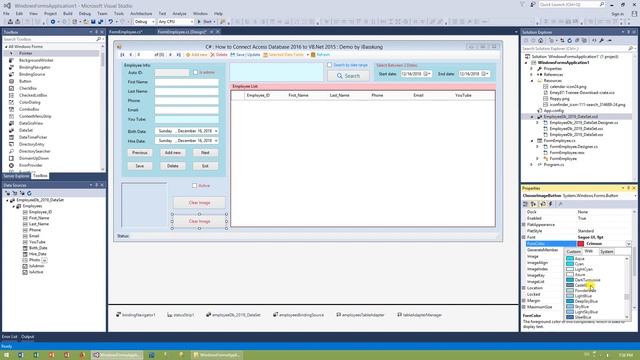Select Program.cs in Solution Explorer

coord(554,165)
